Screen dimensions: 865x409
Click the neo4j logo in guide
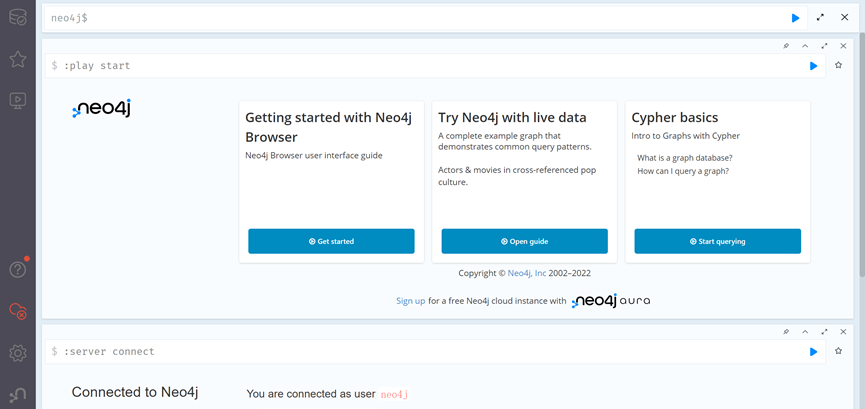pos(102,108)
